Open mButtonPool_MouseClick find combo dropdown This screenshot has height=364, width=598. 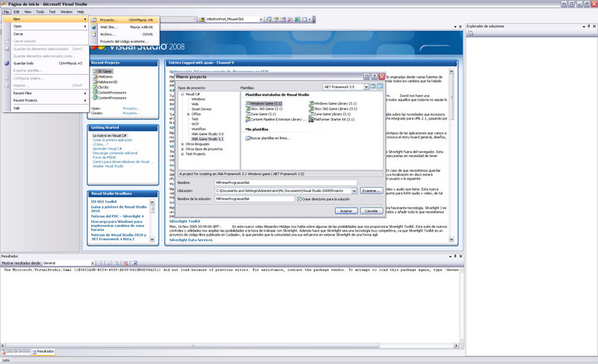(261, 19)
